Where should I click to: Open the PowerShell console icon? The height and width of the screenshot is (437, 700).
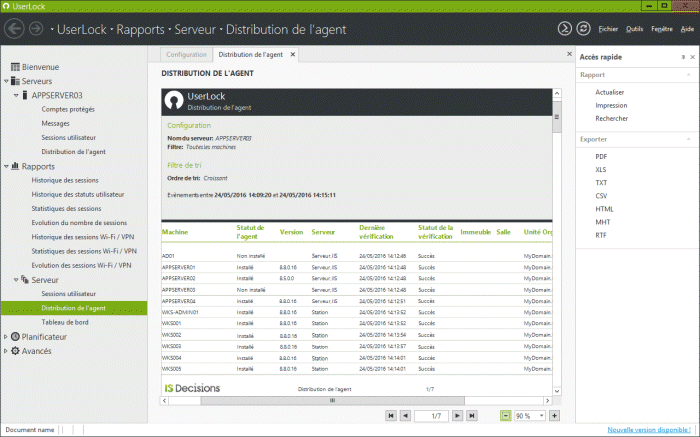coord(565,29)
